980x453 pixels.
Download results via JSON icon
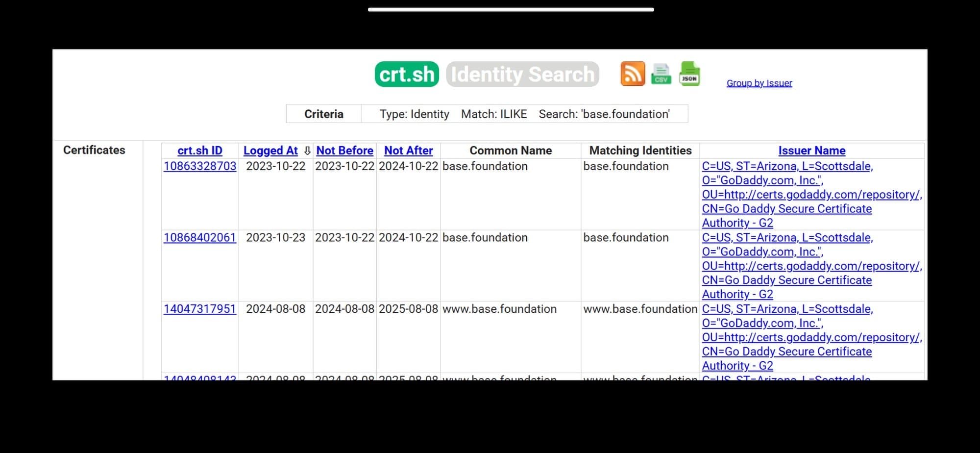tap(689, 74)
